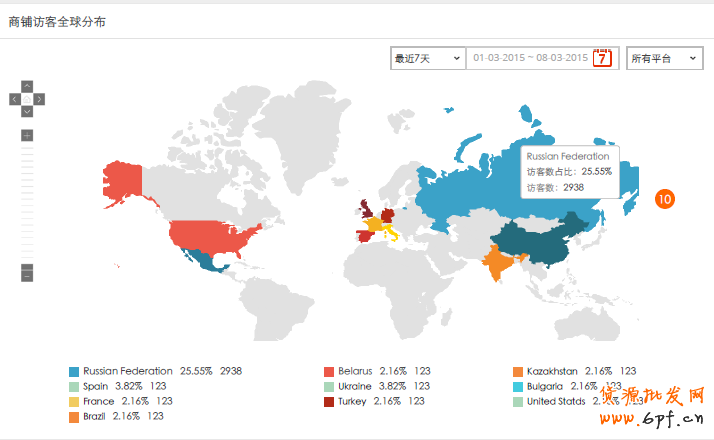Screen dimensions: 714x440
Task: Pan the map up with arrow
Action: tap(27, 86)
